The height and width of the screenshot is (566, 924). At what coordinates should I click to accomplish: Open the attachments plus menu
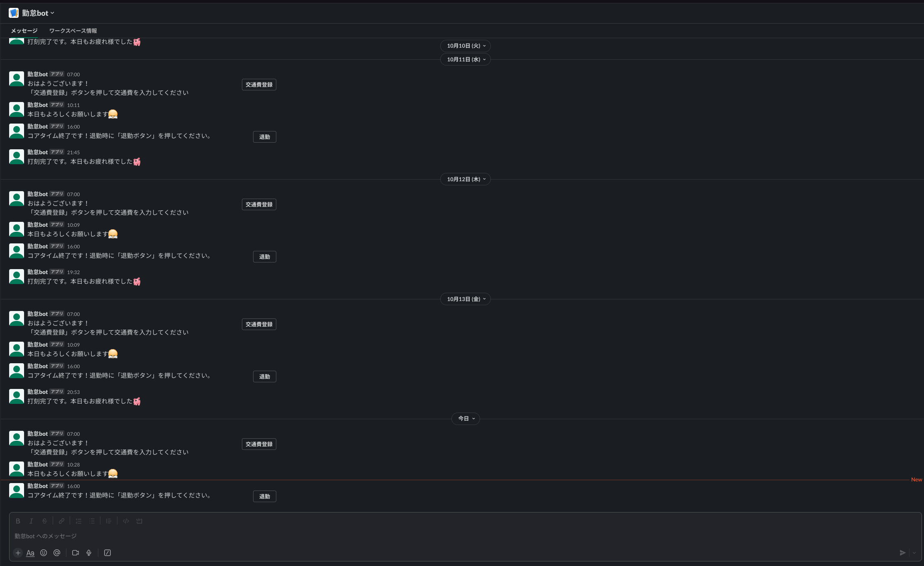(18, 553)
